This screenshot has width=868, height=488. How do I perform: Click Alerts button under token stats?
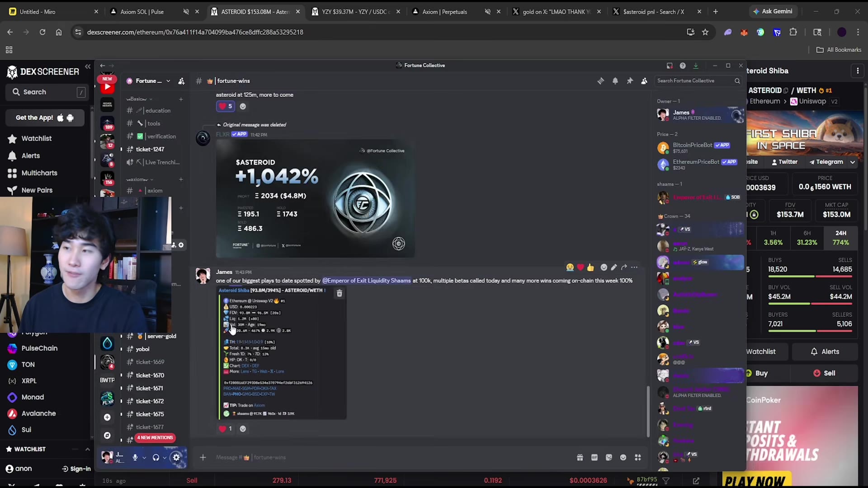(825, 352)
